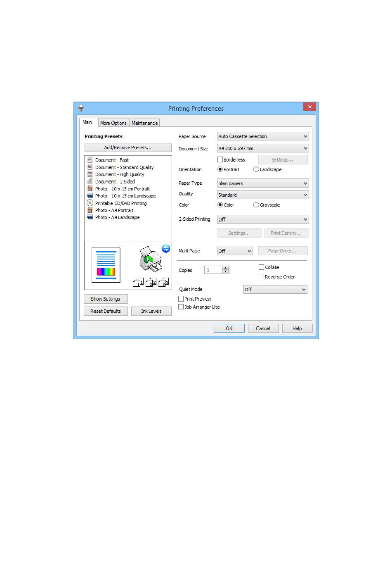Image resolution: width=392 pixels, height=566 pixels.
Task: Click the printer illustration with green arrow
Action: click(x=150, y=259)
